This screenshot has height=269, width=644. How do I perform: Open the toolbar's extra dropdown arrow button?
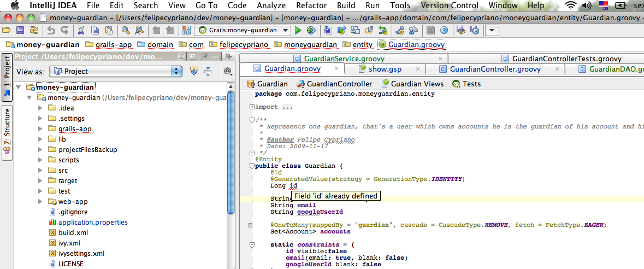[x=492, y=30]
